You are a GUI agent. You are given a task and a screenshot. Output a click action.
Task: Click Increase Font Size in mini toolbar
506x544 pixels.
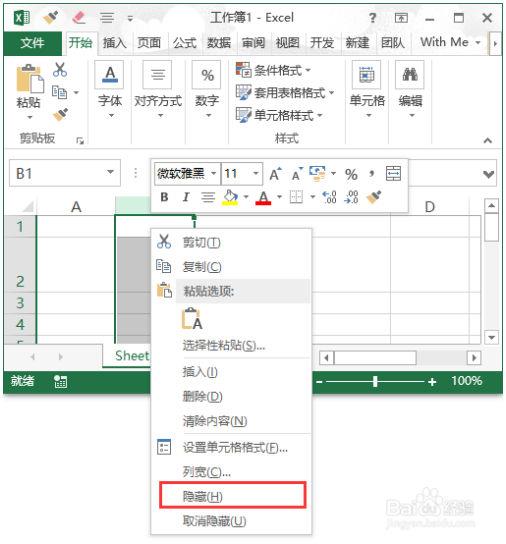(x=276, y=174)
